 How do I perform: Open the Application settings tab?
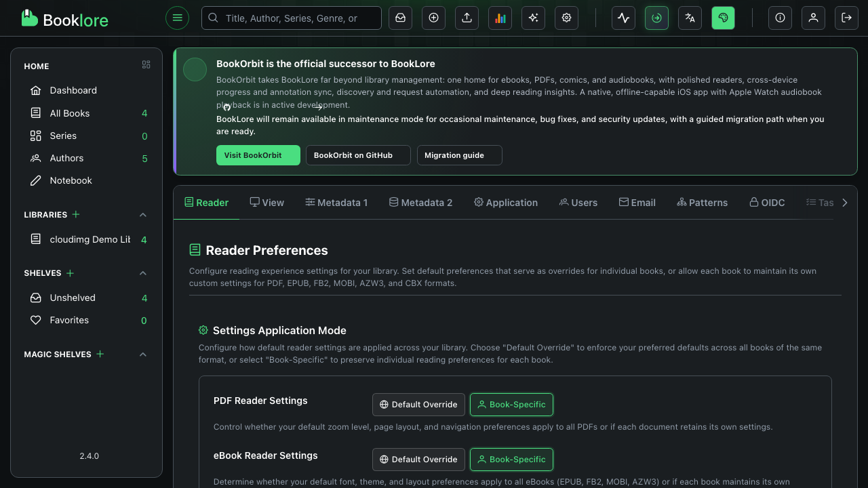click(x=506, y=203)
